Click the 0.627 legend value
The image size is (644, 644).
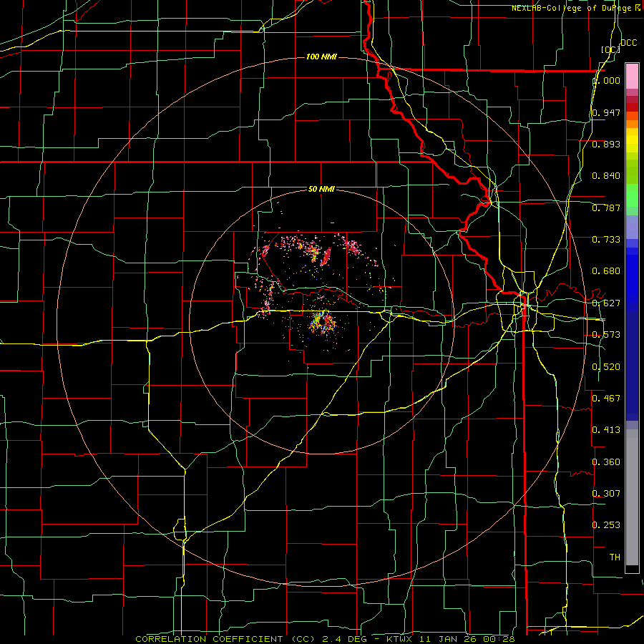click(606, 303)
